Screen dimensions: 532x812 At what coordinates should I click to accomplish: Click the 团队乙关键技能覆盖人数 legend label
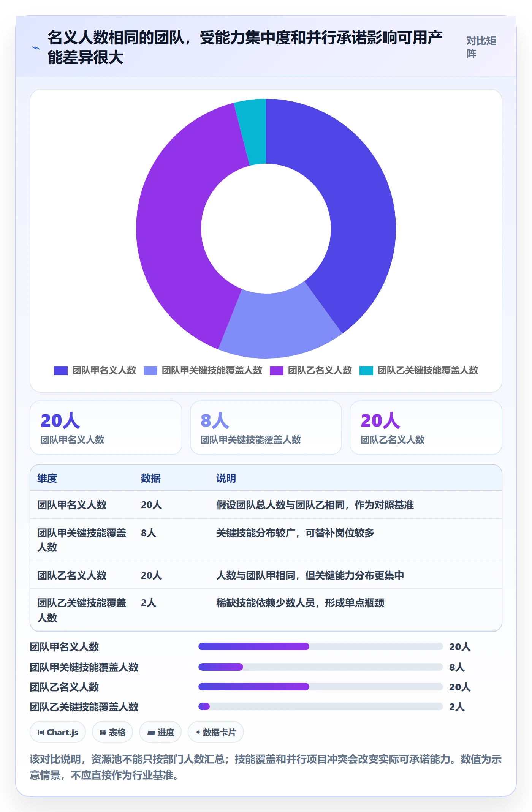(x=428, y=370)
